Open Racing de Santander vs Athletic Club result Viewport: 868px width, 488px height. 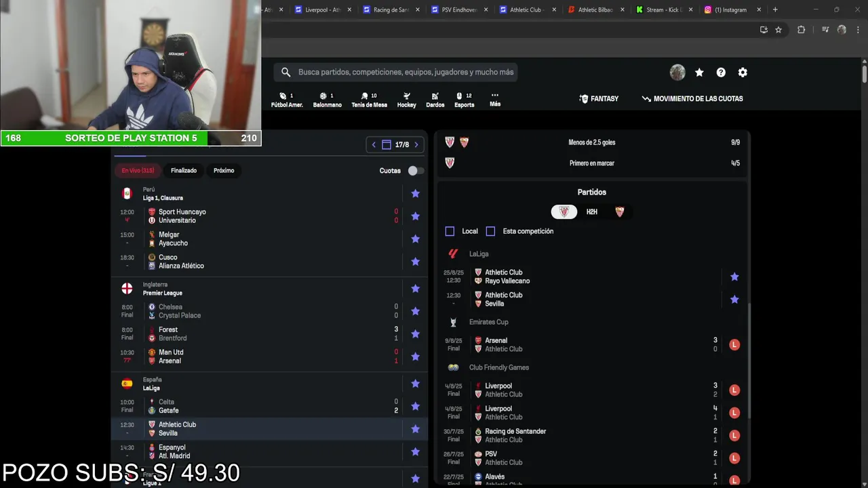point(591,436)
